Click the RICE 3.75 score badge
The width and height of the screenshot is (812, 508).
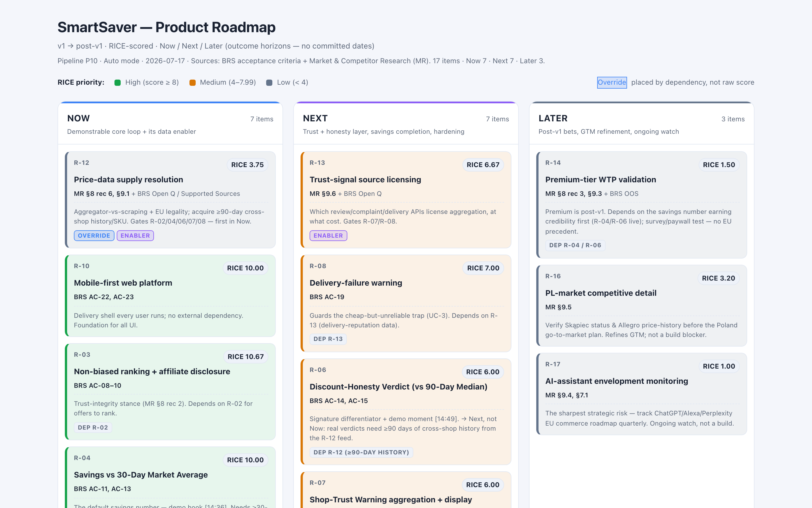click(247, 165)
